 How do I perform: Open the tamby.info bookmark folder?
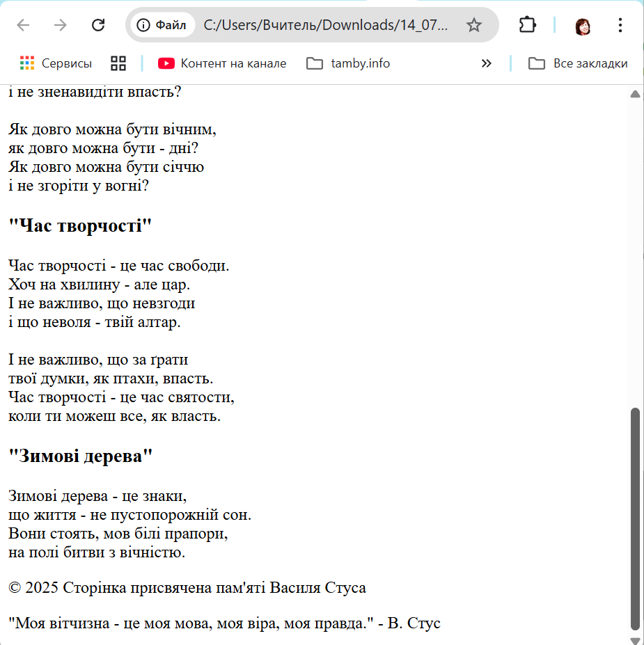coord(348,63)
